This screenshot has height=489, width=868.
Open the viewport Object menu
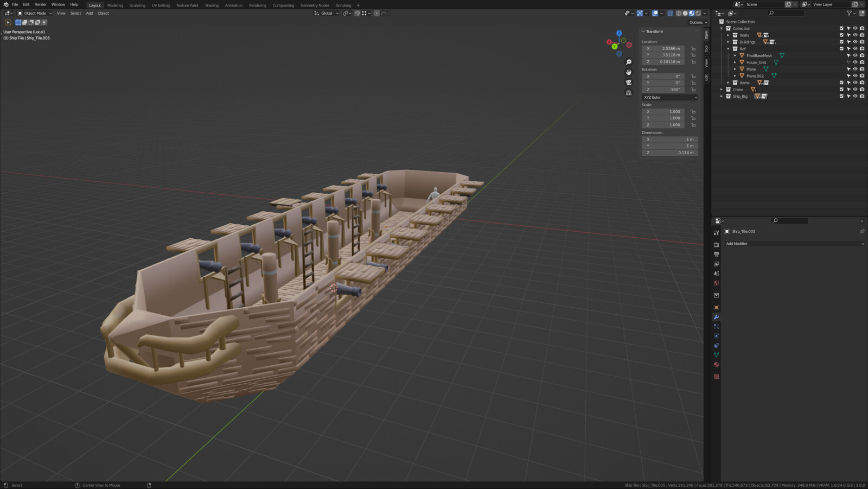coord(103,13)
